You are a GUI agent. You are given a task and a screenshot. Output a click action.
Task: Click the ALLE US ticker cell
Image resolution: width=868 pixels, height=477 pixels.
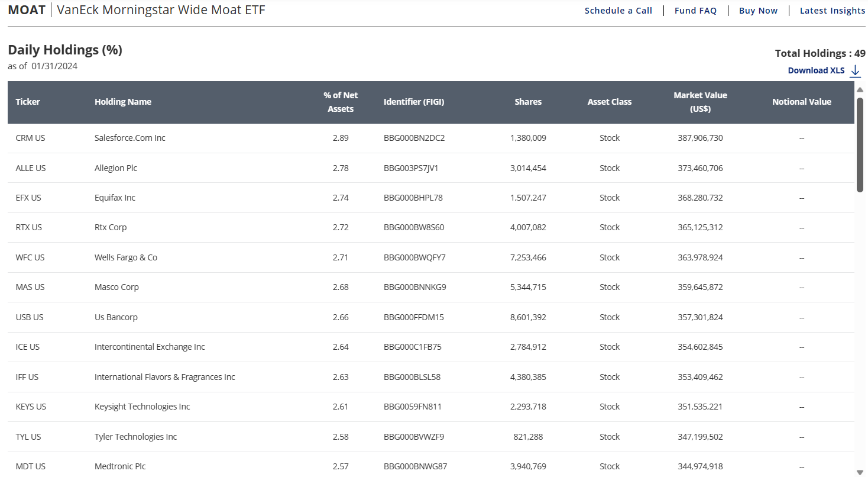pos(31,168)
